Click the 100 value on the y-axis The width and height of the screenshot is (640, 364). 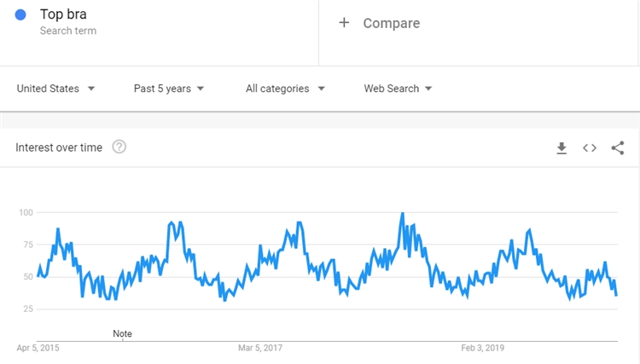tap(25, 212)
